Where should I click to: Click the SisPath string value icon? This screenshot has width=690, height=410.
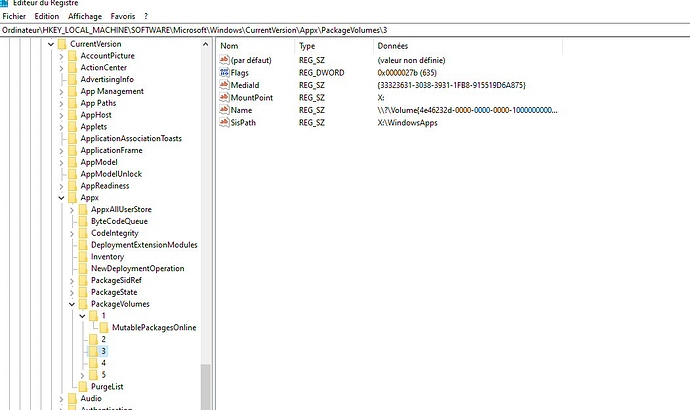[224, 122]
